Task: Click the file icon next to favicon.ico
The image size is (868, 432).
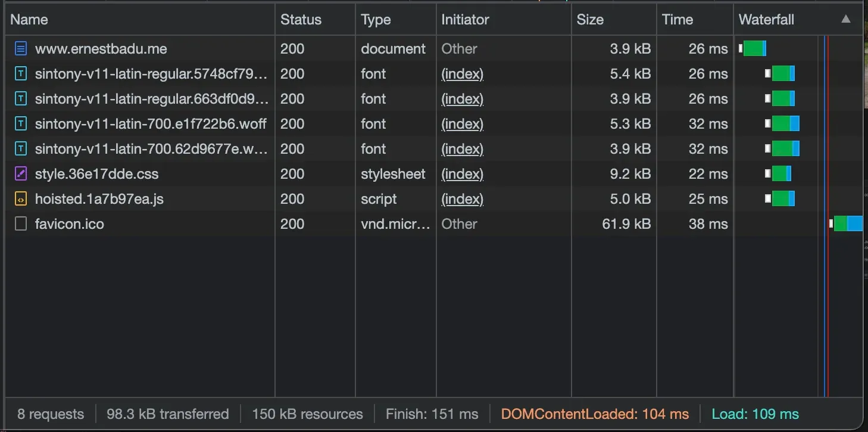Action: point(20,223)
